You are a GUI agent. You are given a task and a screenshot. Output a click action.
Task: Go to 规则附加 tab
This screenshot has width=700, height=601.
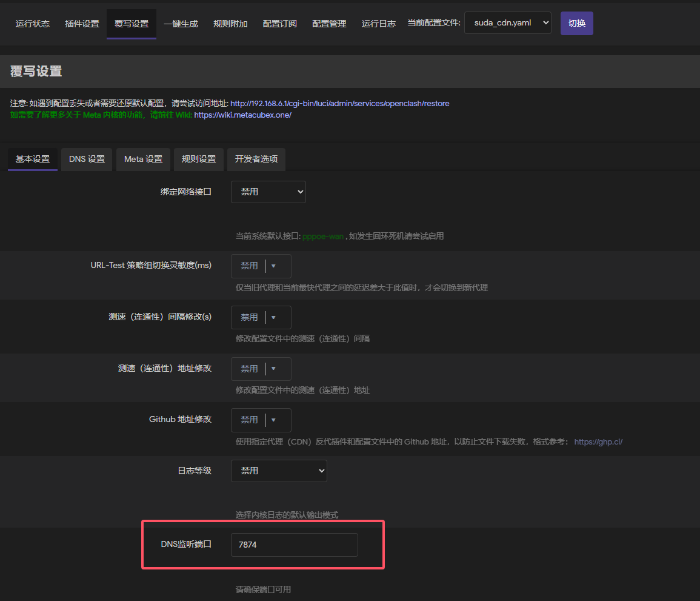230,24
